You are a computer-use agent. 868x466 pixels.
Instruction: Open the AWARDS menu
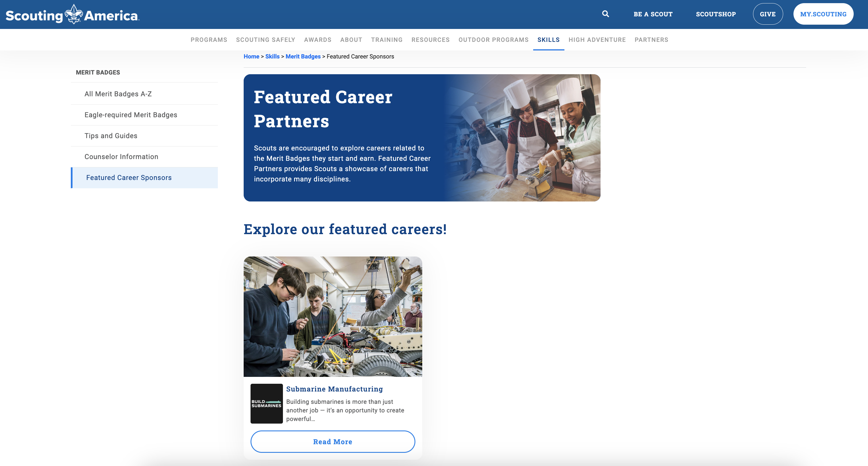pyautogui.click(x=317, y=40)
